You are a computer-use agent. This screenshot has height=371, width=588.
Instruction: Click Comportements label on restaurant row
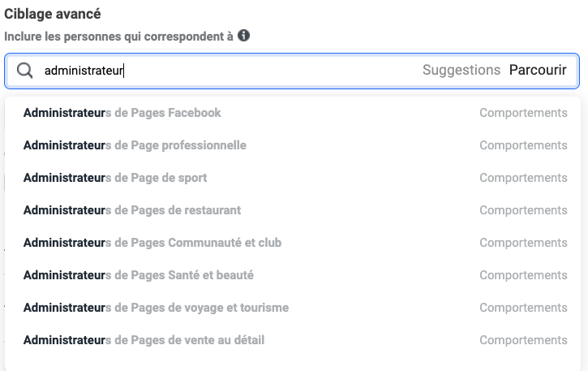[x=523, y=210]
